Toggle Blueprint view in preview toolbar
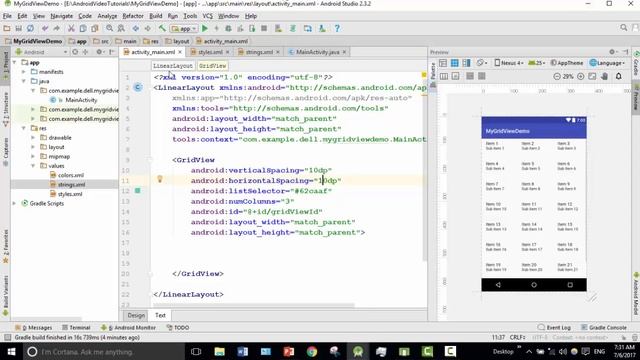This screenshot has width=640, height=360. pyautogui.click(x=455, y=63)
